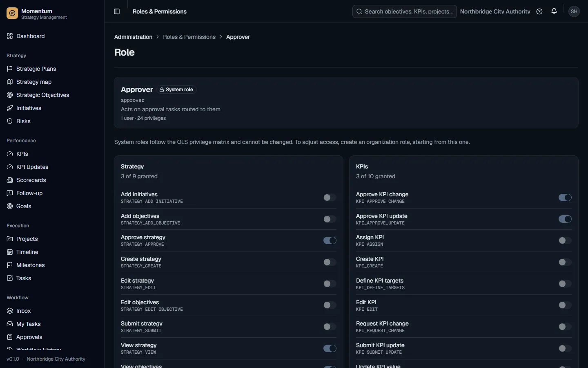Click the Roles & Permissions breadcrumb link
The width and height of the screenshot is (588, 368).
pos(189,37)
